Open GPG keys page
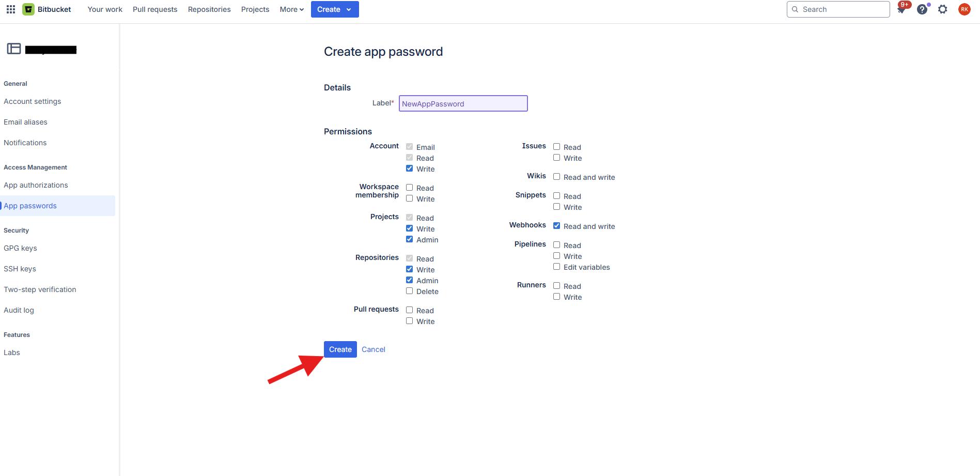This screenshot has width=980, height=476. coord(20,248)
